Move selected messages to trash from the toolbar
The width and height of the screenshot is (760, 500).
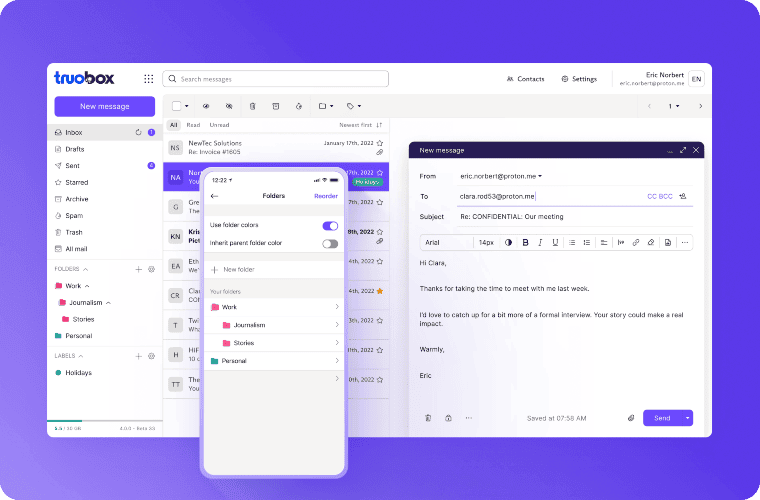tap(252, 105)
